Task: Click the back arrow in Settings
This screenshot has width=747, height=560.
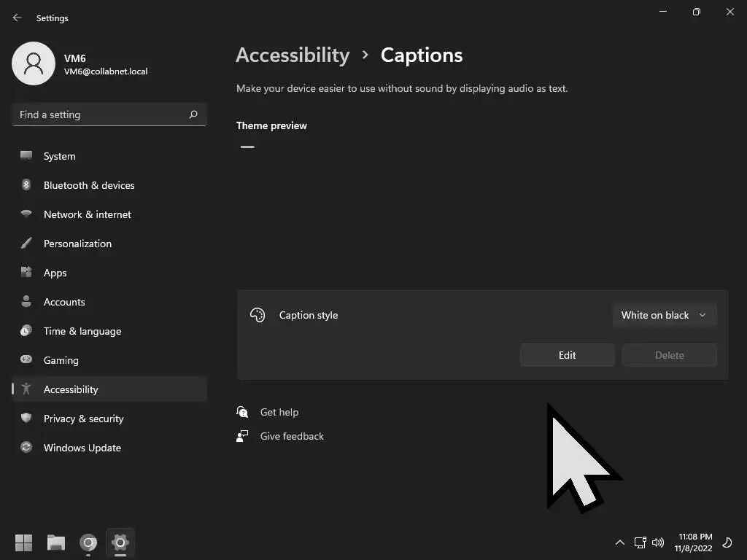Action: coord(18,17)
